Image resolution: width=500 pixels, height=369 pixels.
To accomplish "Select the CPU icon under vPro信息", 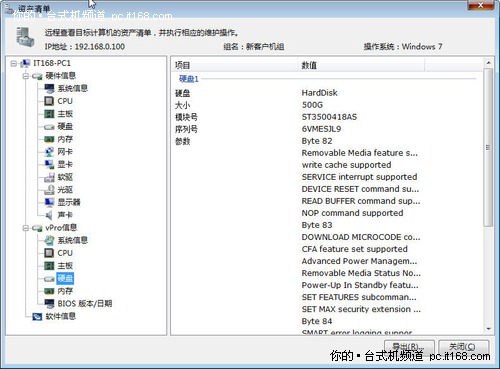I will pyautogui.click(x=49, y=253).
